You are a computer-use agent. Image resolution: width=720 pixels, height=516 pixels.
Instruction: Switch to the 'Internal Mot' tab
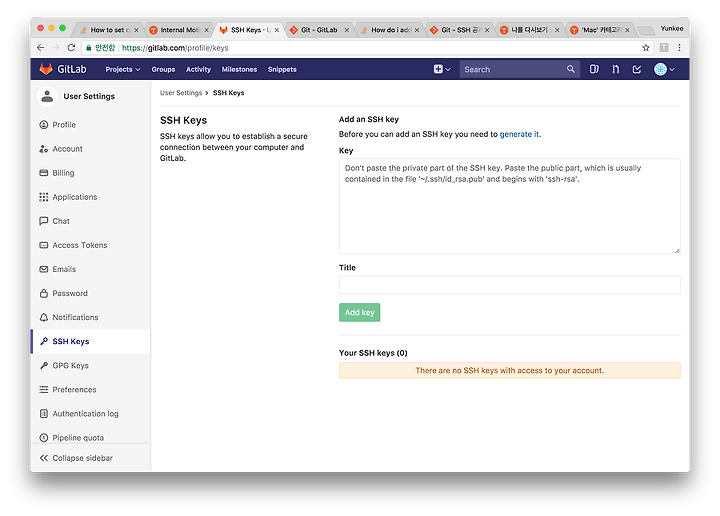179,30
